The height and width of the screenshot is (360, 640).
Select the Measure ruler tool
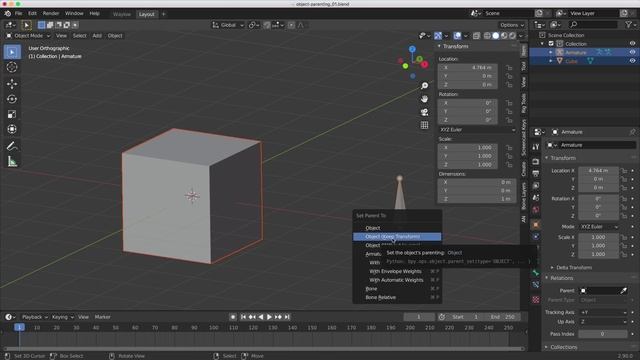coord(12,162)
